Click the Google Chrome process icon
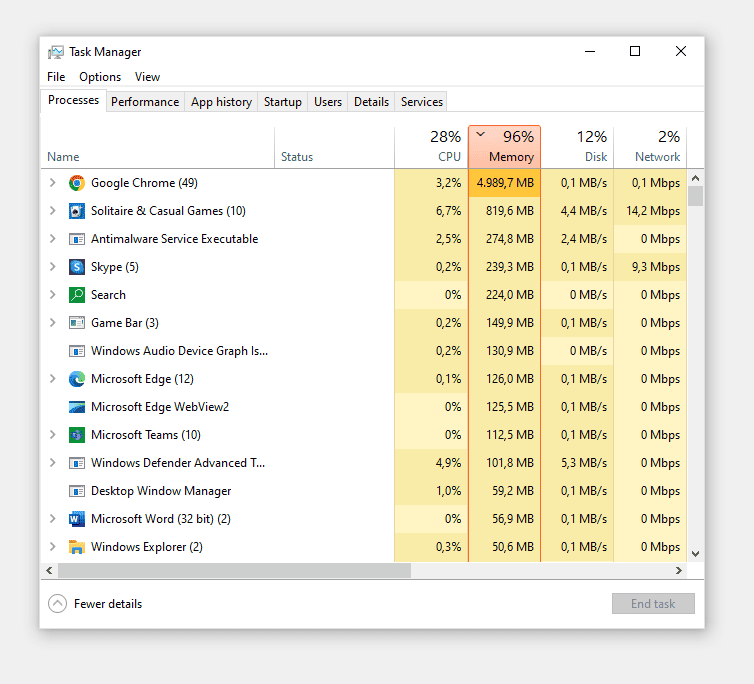The width and height of the screenshot is (754, 684). 77,183
